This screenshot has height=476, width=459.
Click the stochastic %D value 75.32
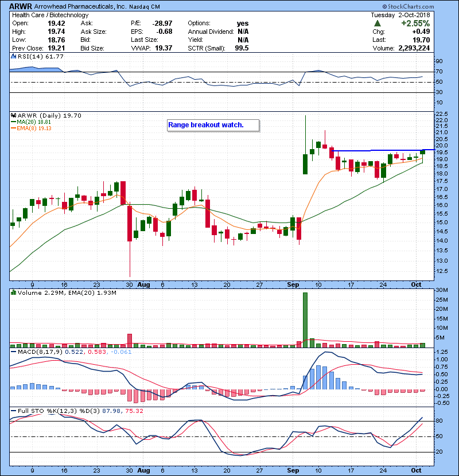pyautogui.click(x=134, y=411)
